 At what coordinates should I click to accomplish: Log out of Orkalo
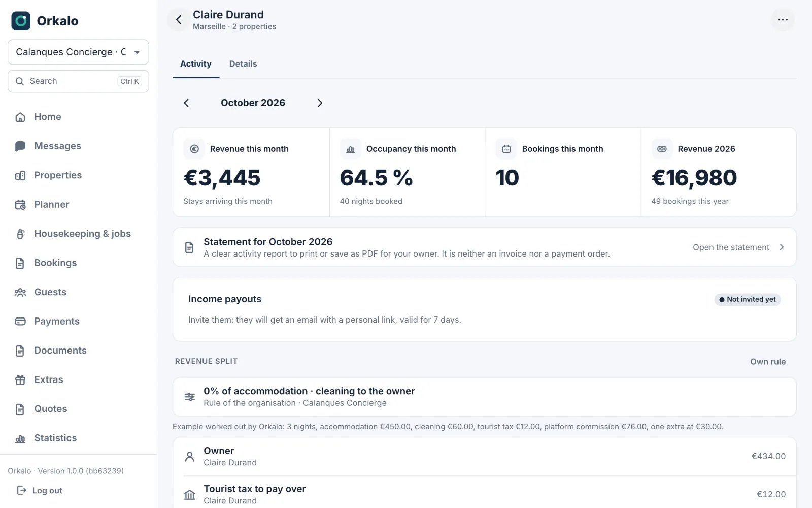[40, 491]
